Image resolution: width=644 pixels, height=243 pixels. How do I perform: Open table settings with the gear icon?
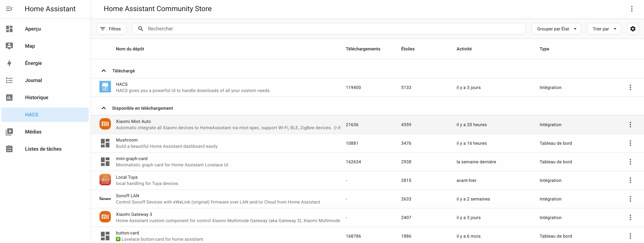[x=633, y=29]
